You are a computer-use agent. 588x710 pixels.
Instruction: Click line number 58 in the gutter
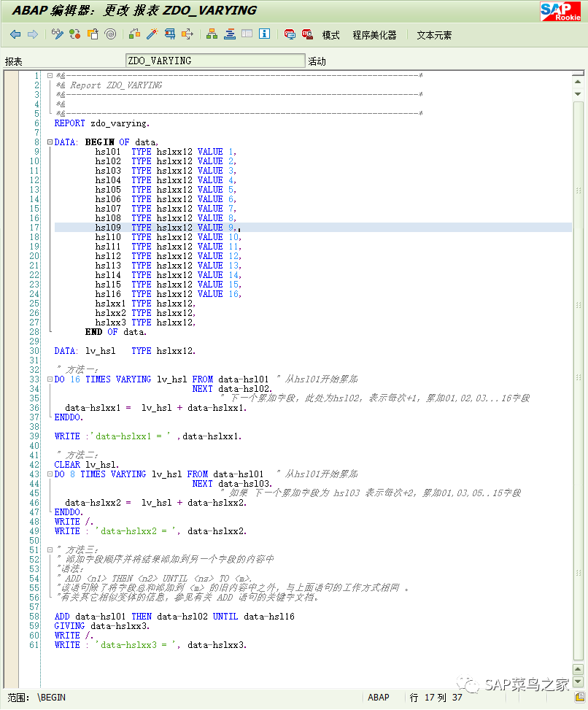34,617
